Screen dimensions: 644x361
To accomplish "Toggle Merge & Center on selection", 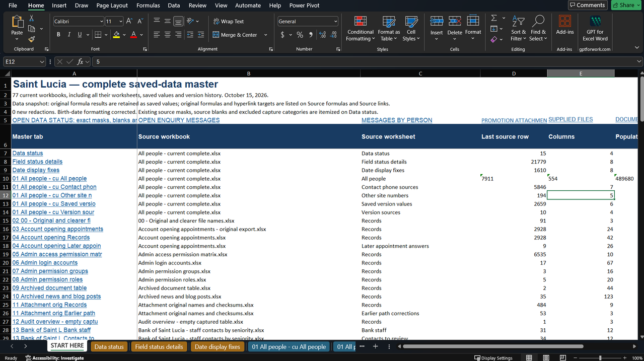I will tap(235, 35).
